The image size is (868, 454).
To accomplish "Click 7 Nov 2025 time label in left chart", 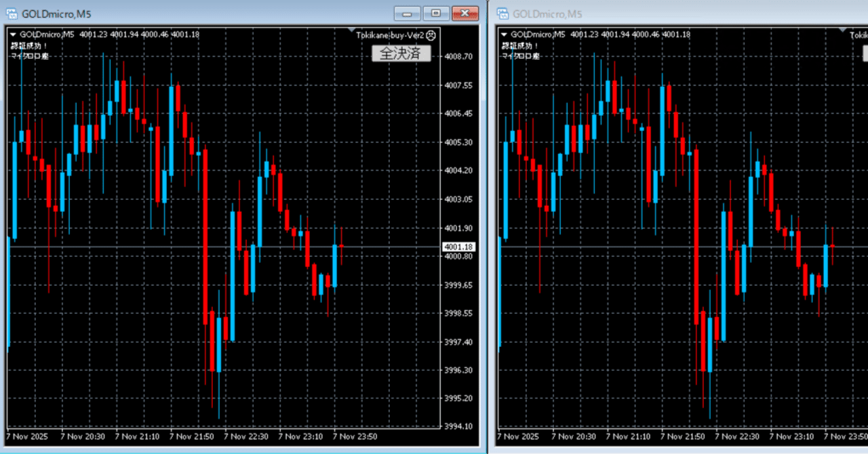I will [27, 437].
